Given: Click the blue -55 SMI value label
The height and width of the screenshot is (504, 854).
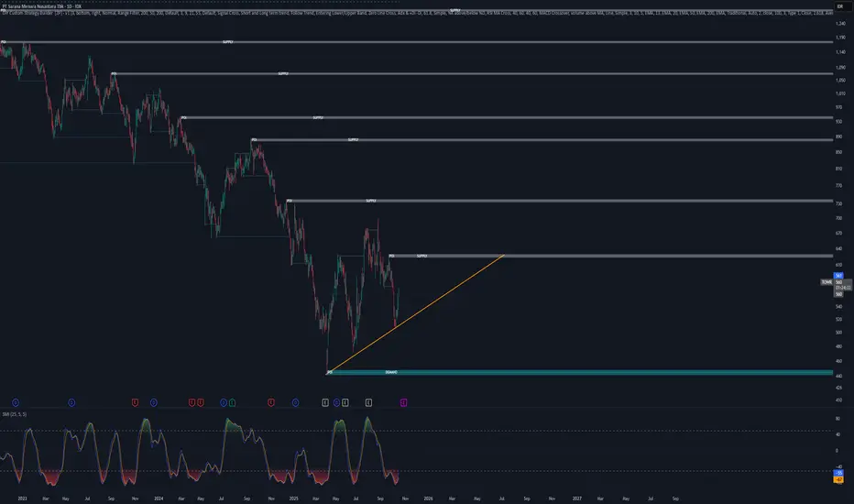Looking at the screenshot, I should (838, 473).
